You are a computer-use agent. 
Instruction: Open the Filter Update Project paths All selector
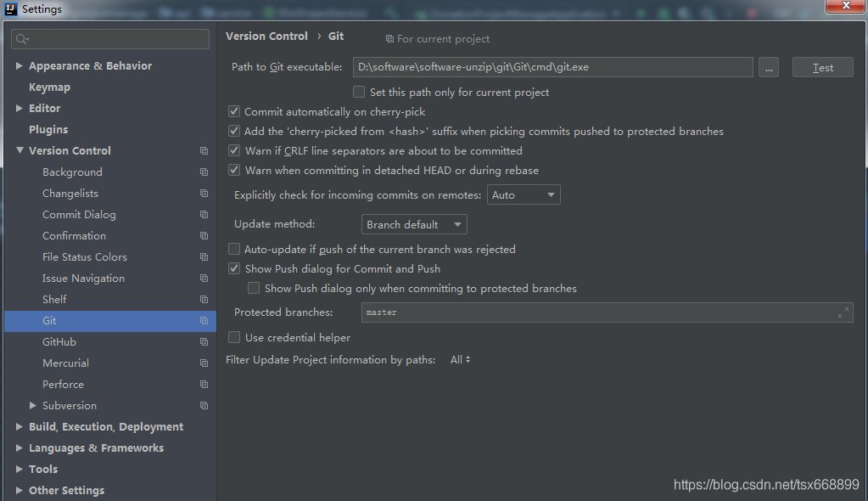click(x=460, y=360)
